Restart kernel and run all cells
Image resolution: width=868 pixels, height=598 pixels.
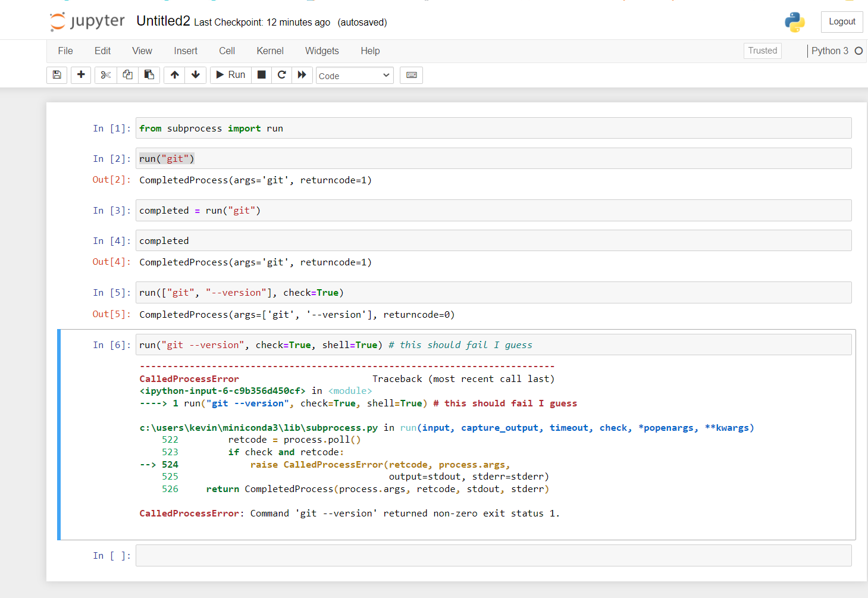tap(302, 75)
